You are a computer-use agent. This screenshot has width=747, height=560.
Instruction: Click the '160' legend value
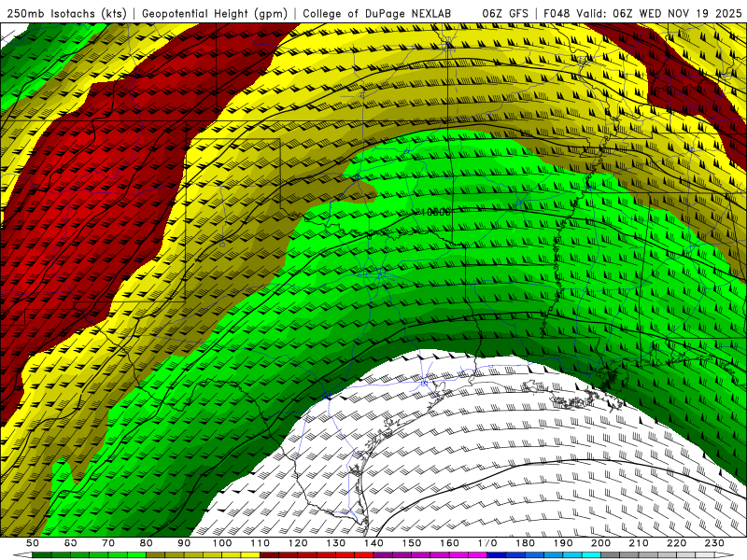pos(449,543)
